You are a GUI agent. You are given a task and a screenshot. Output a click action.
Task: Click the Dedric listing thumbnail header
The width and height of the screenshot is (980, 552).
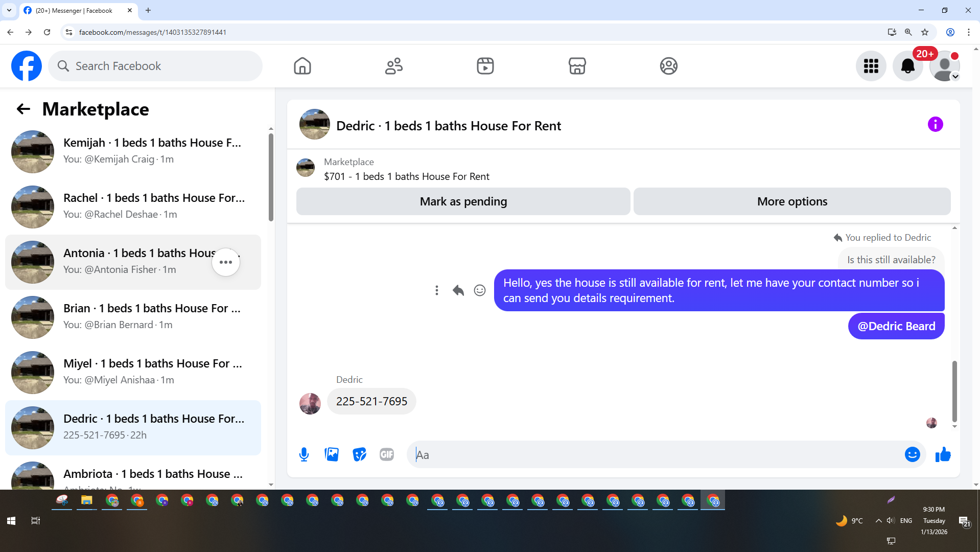pyautogui.click(x=315, y=124)
